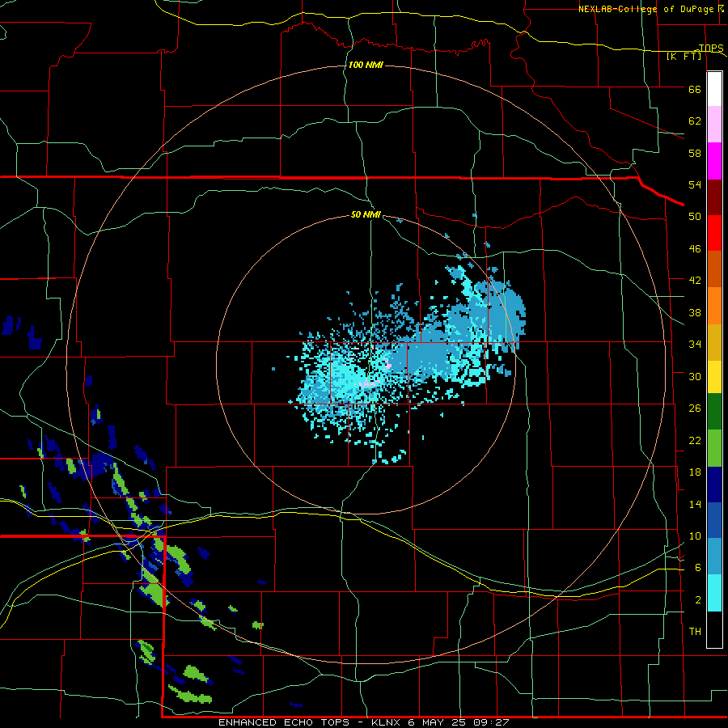728x728 pixels.
Task: Click the TOPS legend title
Action: 711,48
